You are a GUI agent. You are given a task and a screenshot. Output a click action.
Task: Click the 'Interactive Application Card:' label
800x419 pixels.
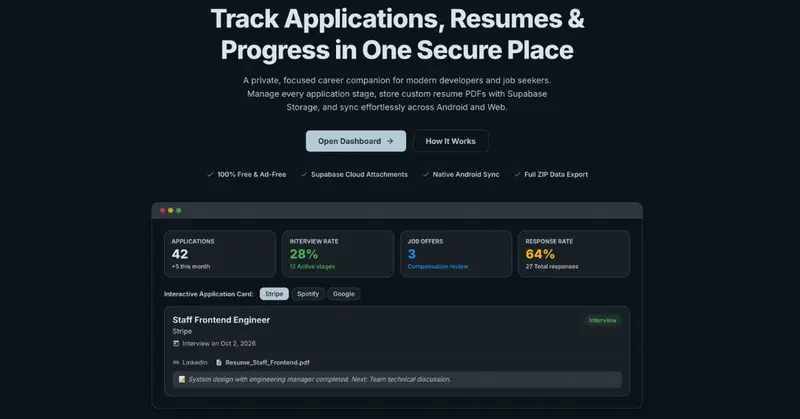pos(209,294)
